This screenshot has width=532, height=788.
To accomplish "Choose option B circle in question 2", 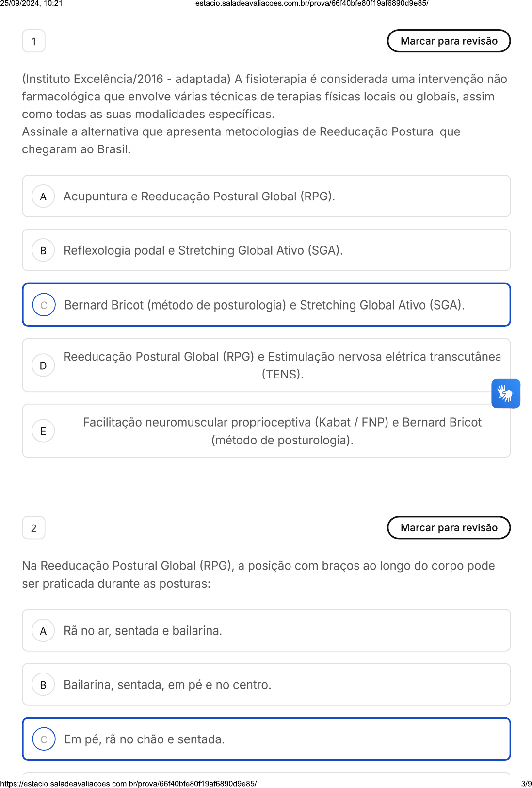I will (x=43, y=685).
